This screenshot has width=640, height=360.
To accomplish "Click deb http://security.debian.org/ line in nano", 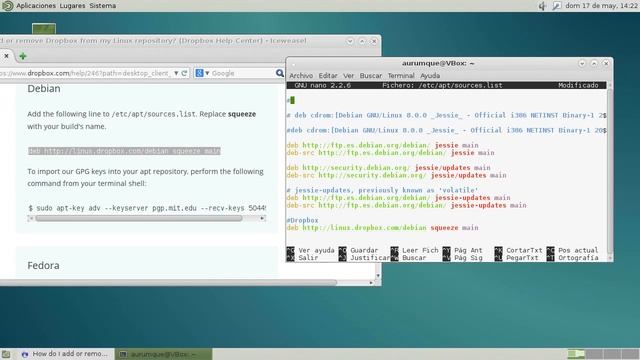I will pos(389,168).
